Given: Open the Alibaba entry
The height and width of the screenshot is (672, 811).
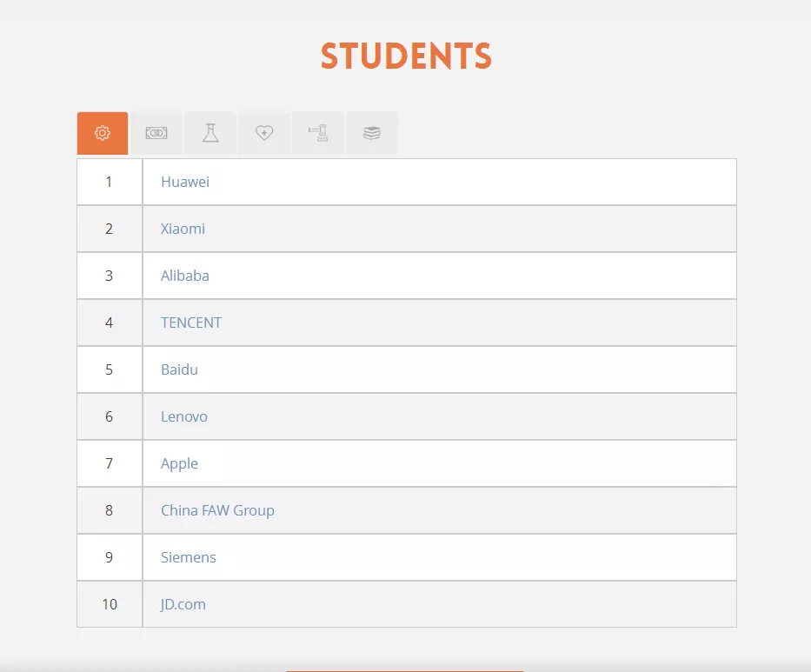Looking at the screenshot, I should tap(185, 276).
